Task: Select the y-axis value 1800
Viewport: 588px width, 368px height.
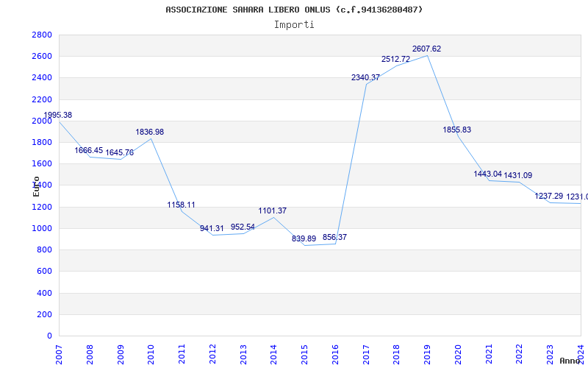Action: tap(42, 142)
